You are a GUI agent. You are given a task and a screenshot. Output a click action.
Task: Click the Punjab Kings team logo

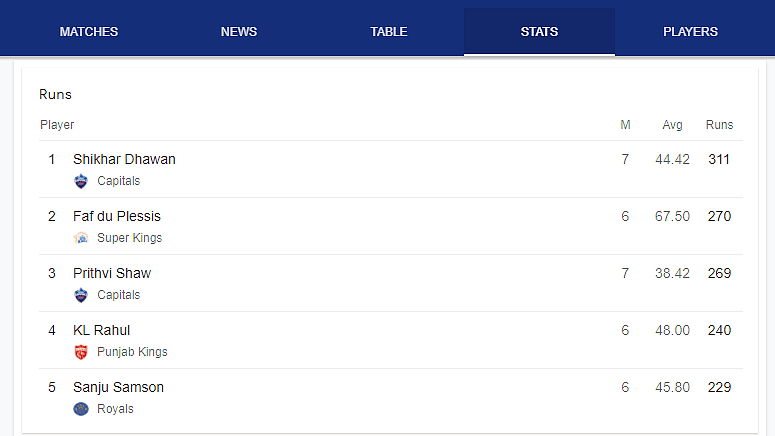click(81, 352)
